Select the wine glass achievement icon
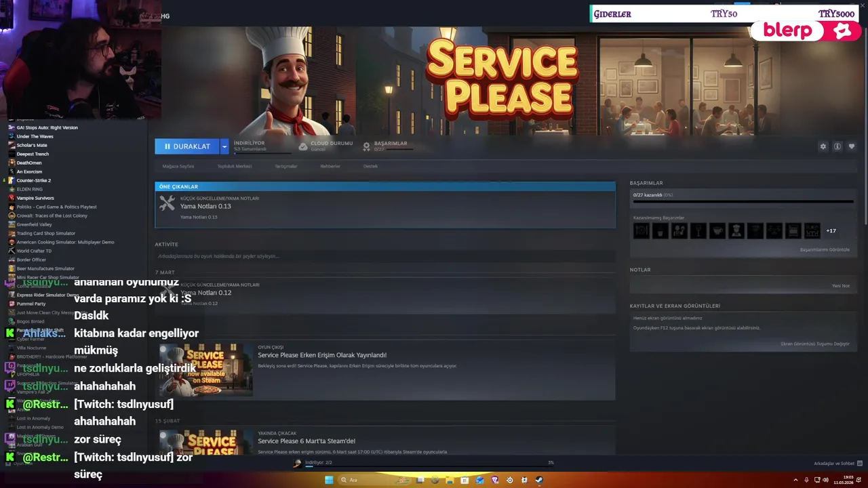 click(x=698, y=230)
